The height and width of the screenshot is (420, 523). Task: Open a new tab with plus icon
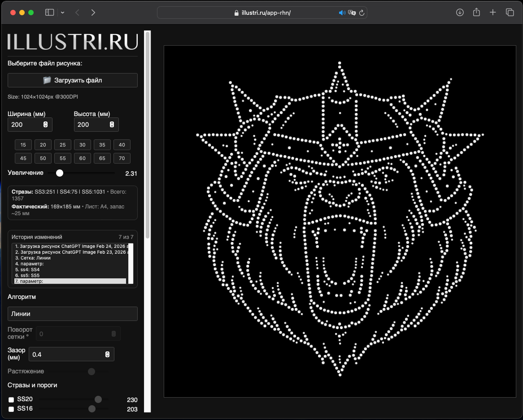pyautogui.click(x=493, y=13)
